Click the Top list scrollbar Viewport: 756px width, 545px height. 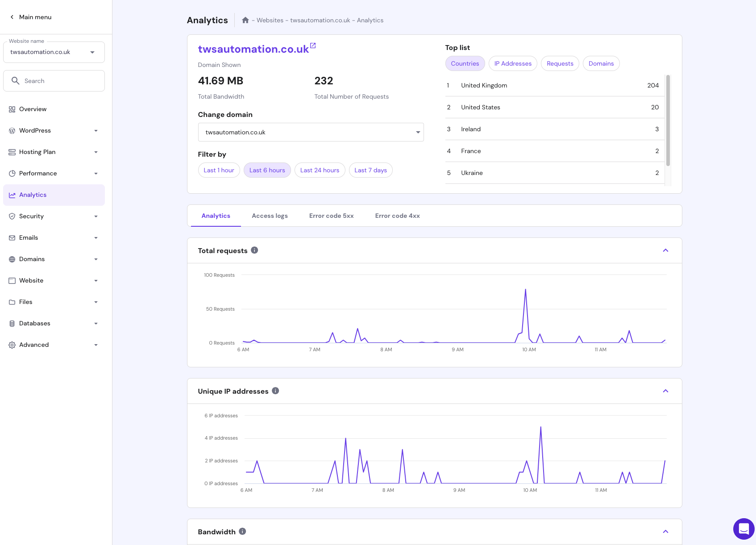point(668,121)
